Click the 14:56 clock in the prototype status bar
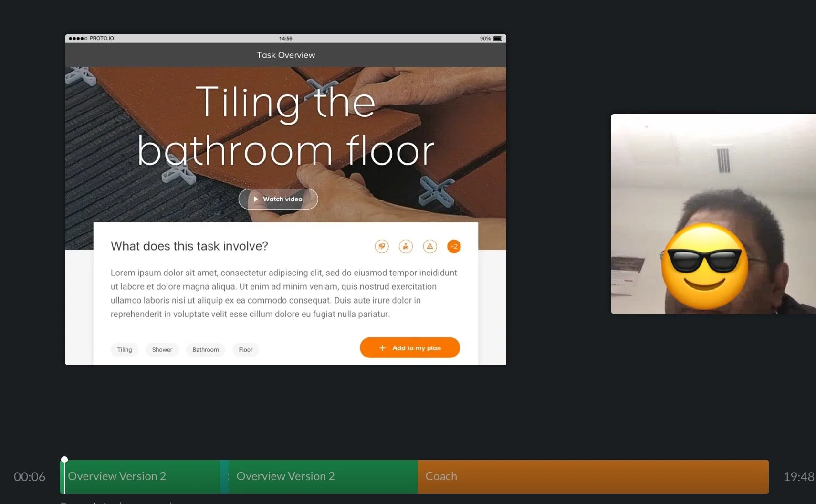The width and height of the screenshot is (816, 504). click(x=285, y=38)
